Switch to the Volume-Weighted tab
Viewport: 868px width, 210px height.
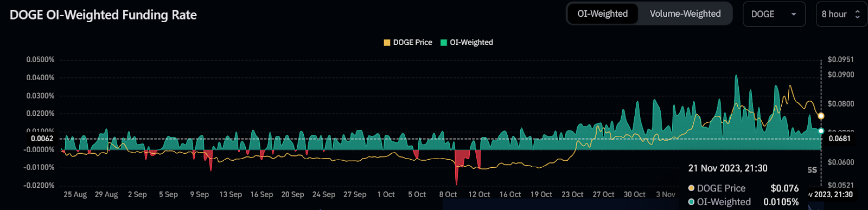click(685, 14)
